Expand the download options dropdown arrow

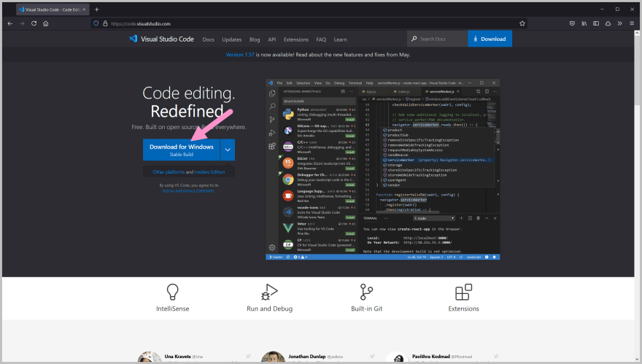pos(228,150)
